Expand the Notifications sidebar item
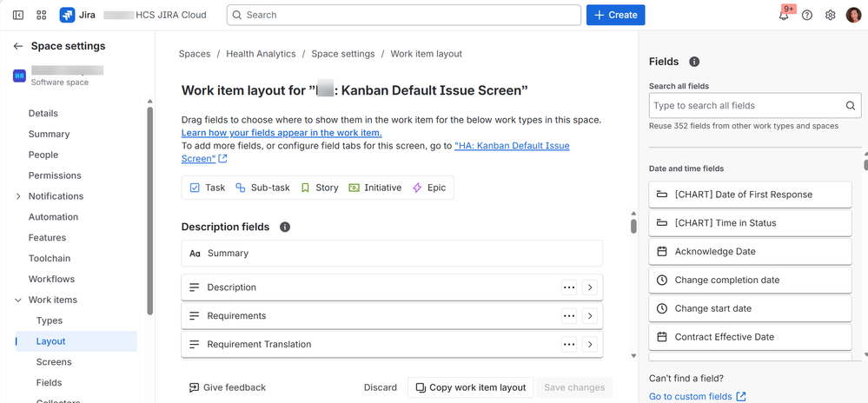This screenshot has height=403, width=868. (x=18, y=196)
